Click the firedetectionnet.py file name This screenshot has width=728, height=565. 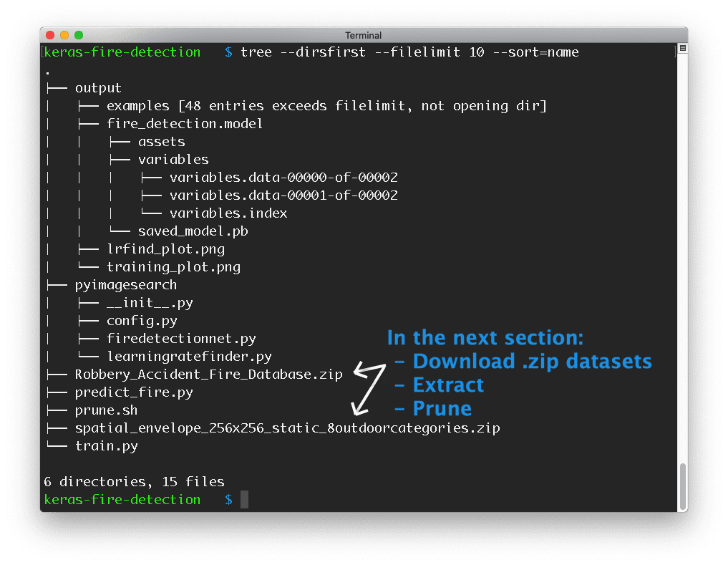(181, 339)
